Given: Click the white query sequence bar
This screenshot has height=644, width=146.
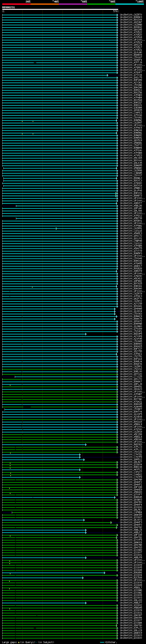Looking at the screenshot, I should [60, 9].
